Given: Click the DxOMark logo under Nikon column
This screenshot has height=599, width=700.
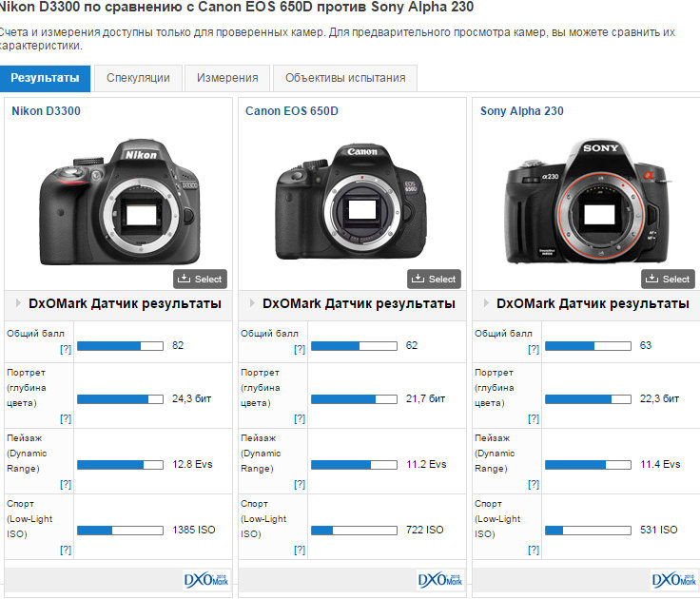Looking at the screenshot, I should (206, 580).
